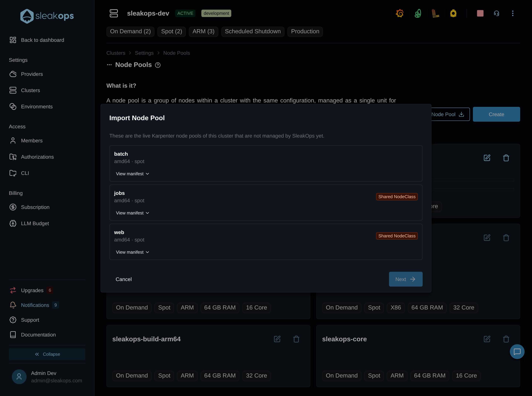Open Support in sidebar
Viewport: 532px width, 396px height.
coord(24,320)
